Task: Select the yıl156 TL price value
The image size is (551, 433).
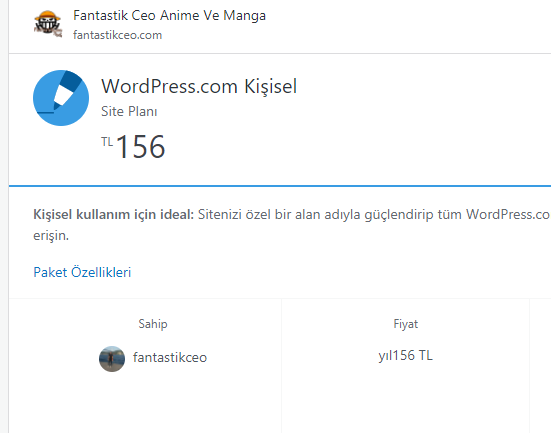Action: (x=406, y=356)
